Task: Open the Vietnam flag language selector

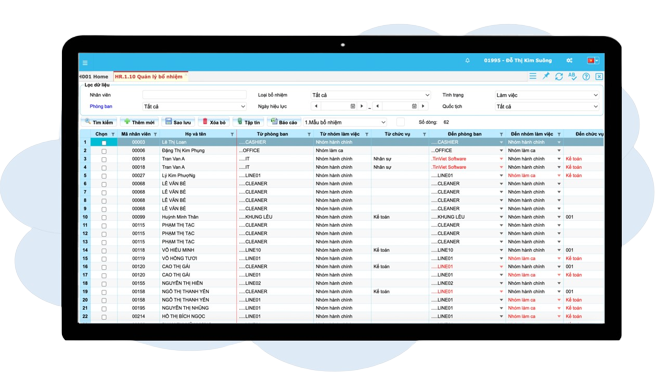Action: 593,61
